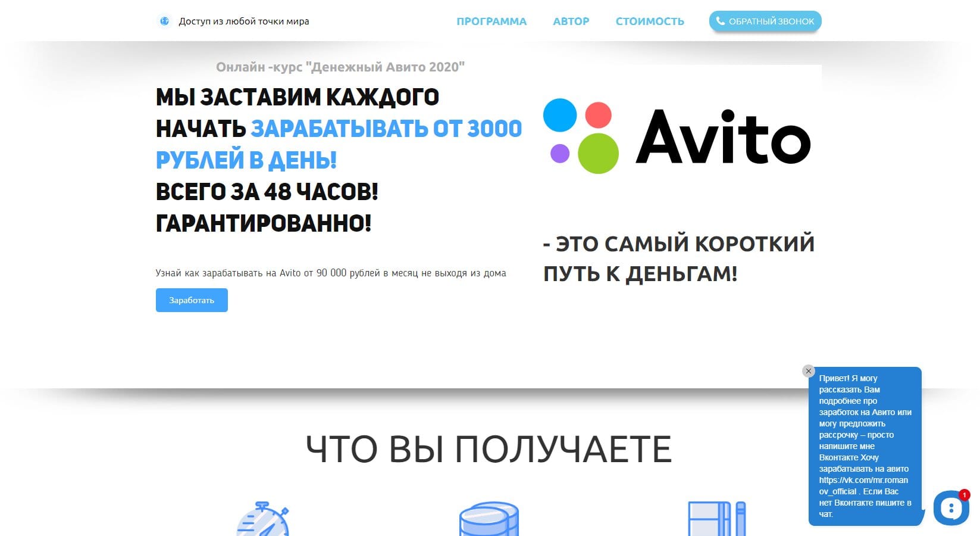Screen dimensions: 980x536
Task: Click the 'Узнай как зарабатывать на Avito' description line
Action: click(x=331, y=273)
